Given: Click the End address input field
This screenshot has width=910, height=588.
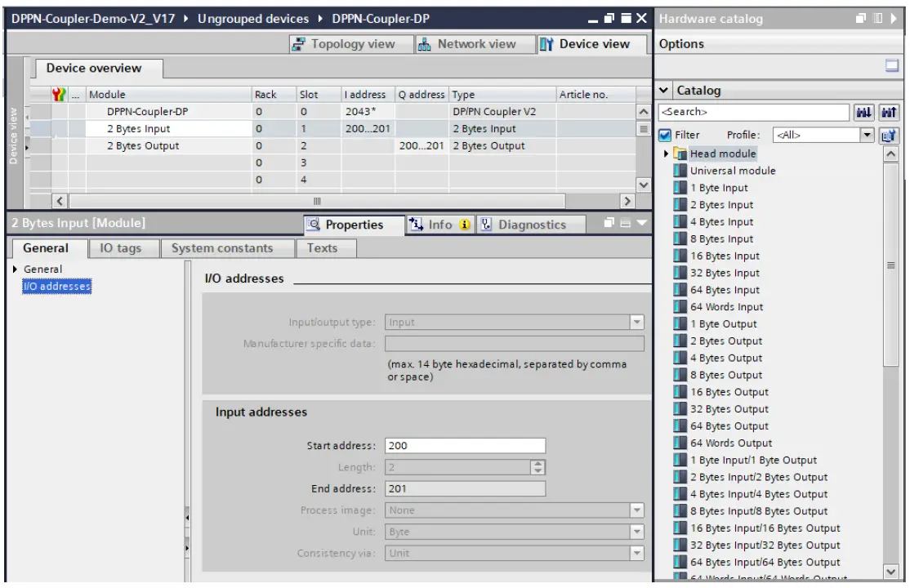Looking at the screenshot, I should pos(465,488).
